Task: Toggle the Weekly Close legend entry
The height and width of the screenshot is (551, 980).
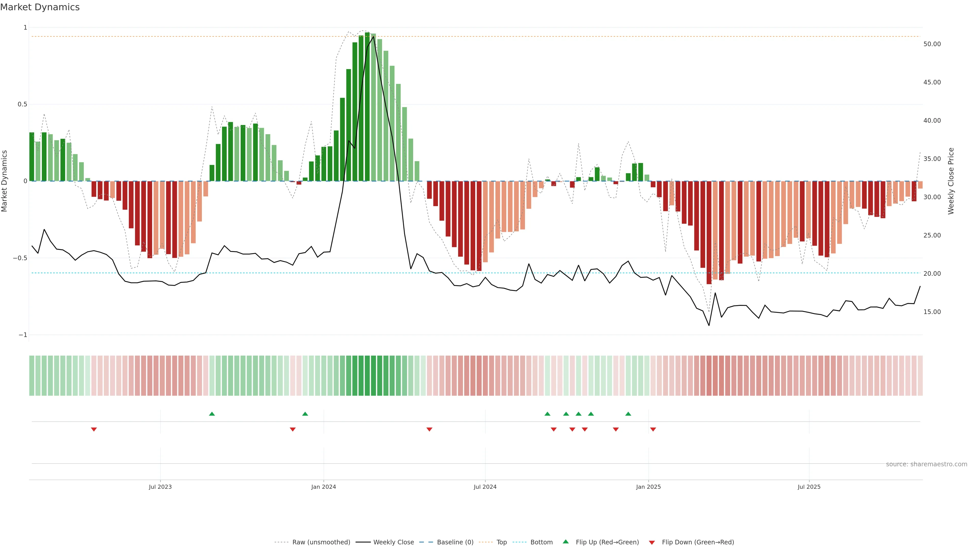Action: pyautogui.click(x=393, y=542)
